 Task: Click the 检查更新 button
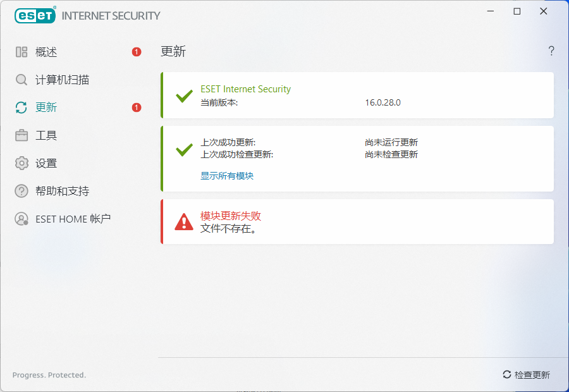click(x=526, y=375)
